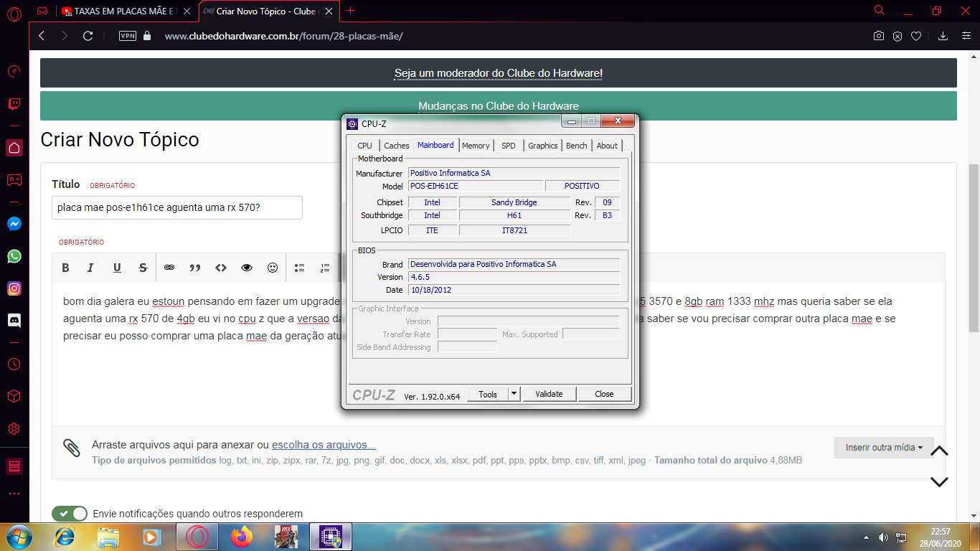
Task: Switch to TAXAS EM PLACAS MÃE tab
Action: (x=121, y=11)
